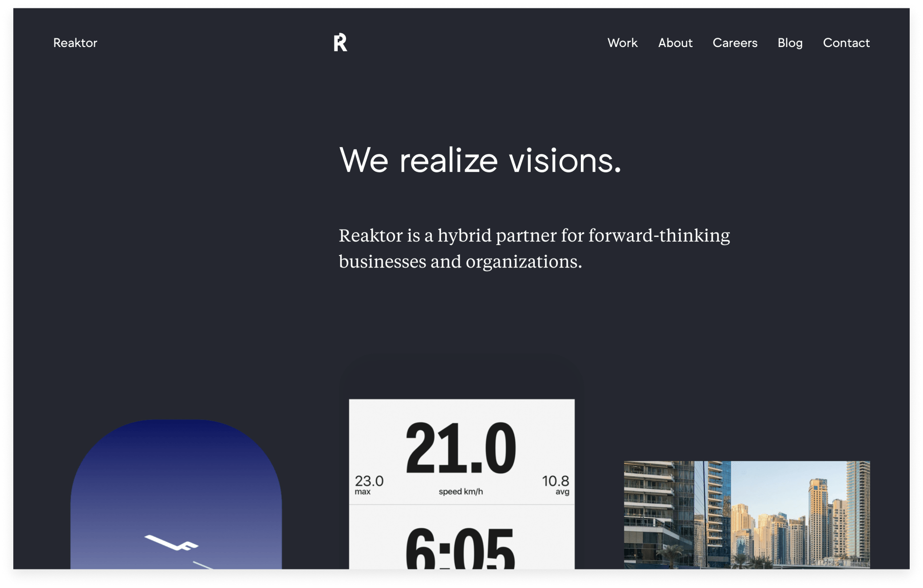Toggle the navigation menu visibility
Viewport: 923px width, 588px height.
pos(339,42)
